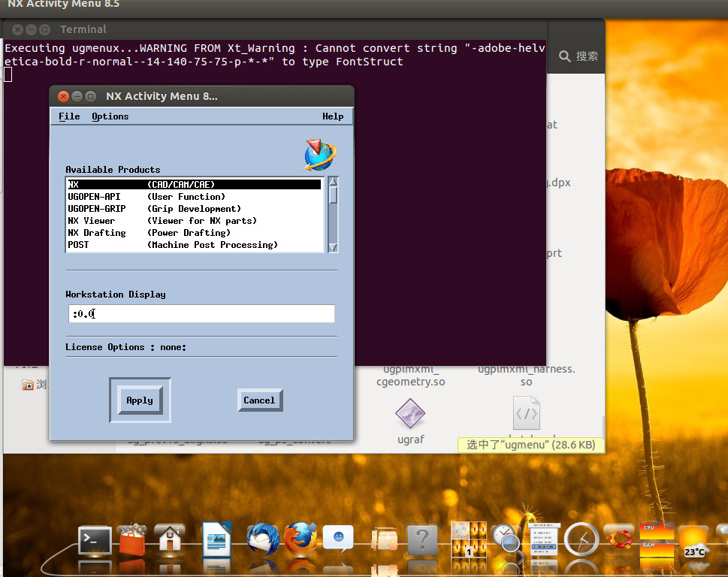Select NX (CAD/CAM/CAE) product row
Screen dimensions: 728x577
point(194,184)
